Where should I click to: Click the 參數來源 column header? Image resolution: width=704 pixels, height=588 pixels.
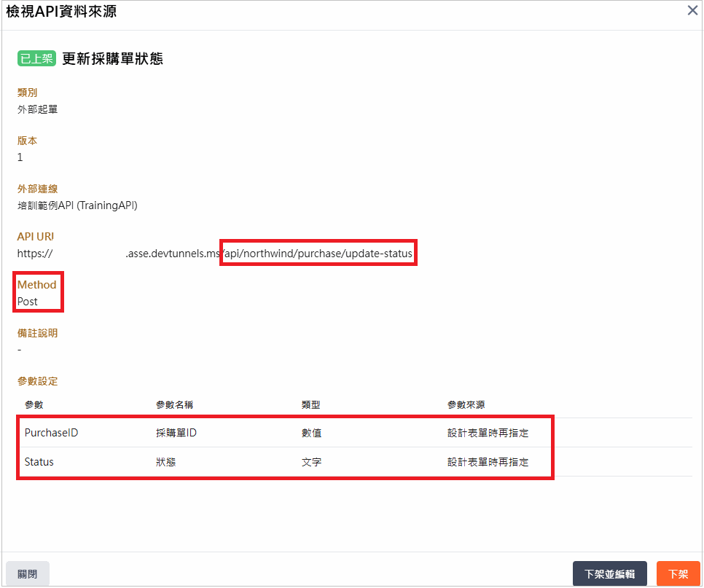coord(466,405)
